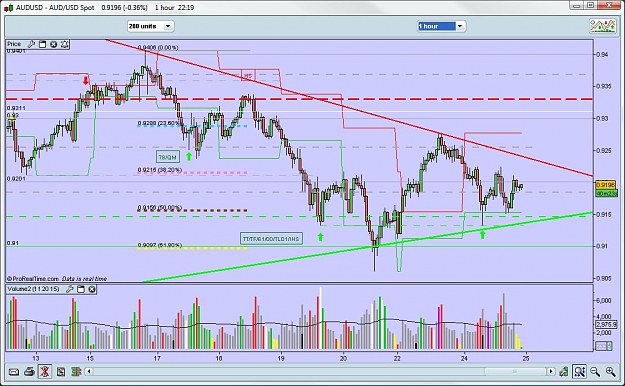This screenshot has height=386, width=625.
Task: Click the small HS label box on chart
Action: 248,75
